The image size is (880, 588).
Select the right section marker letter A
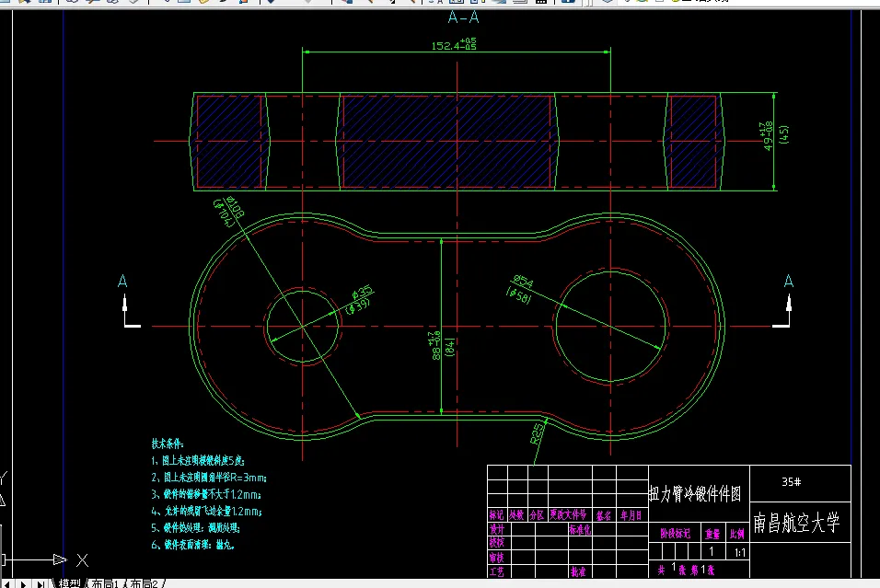coord(789,281)
